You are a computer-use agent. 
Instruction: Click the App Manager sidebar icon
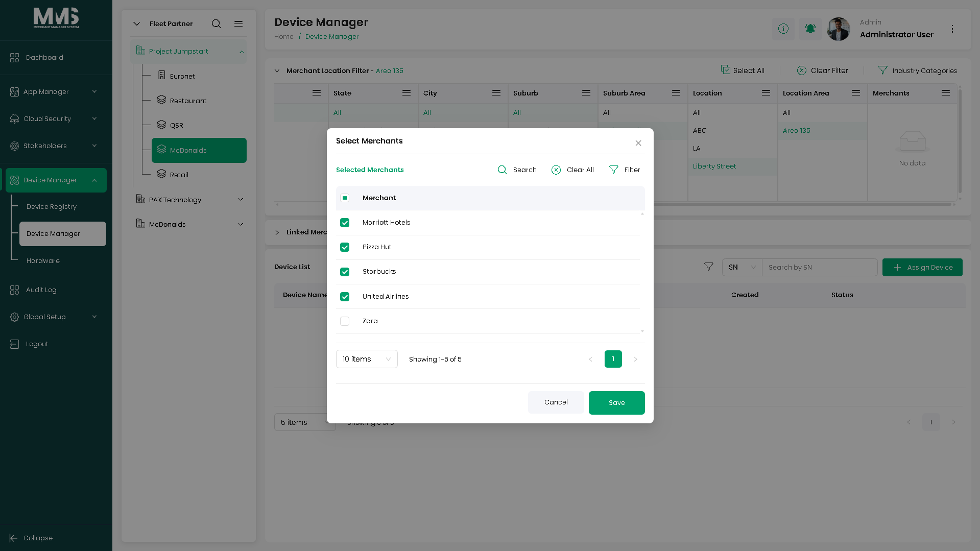pyautogui.click(x=14, y=92)
